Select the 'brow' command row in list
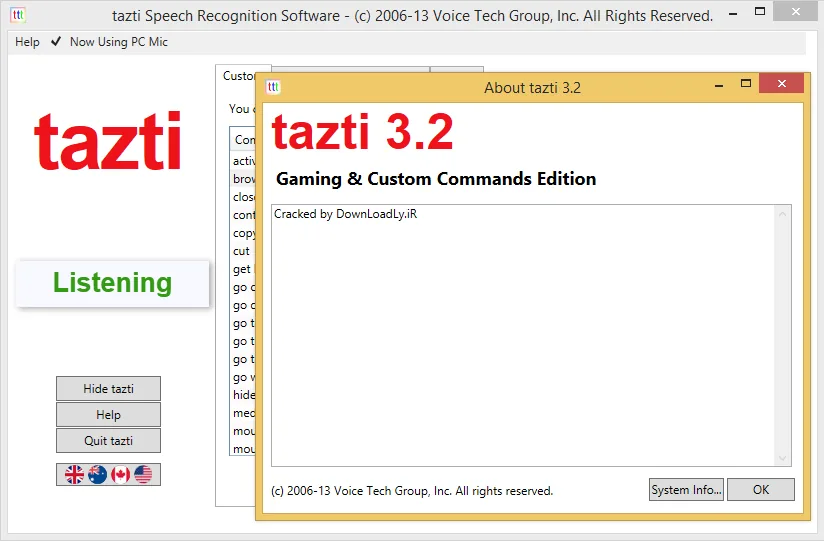 tap(243, 179)
